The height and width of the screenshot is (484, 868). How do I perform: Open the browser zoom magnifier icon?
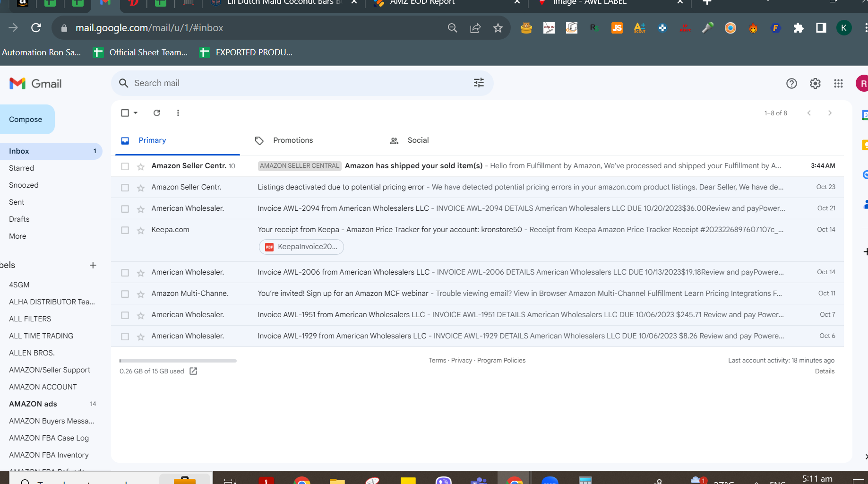453,28
